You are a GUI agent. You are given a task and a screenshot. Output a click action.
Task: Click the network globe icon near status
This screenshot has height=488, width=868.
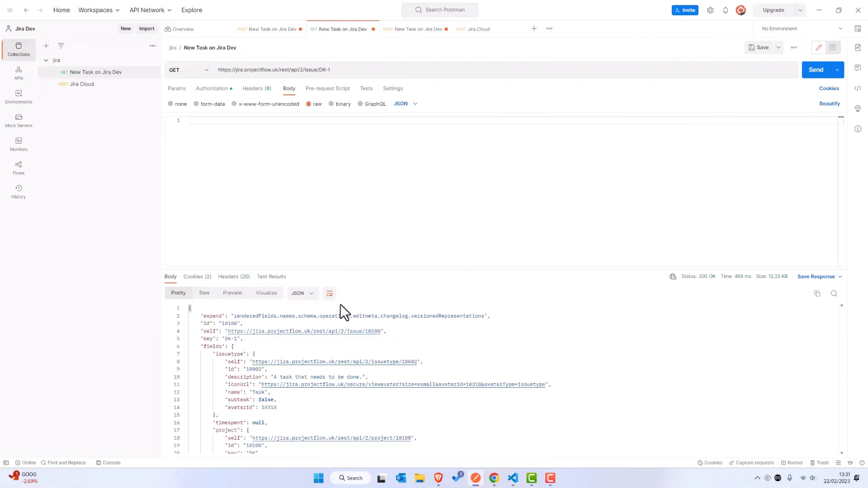pos(673,277)
